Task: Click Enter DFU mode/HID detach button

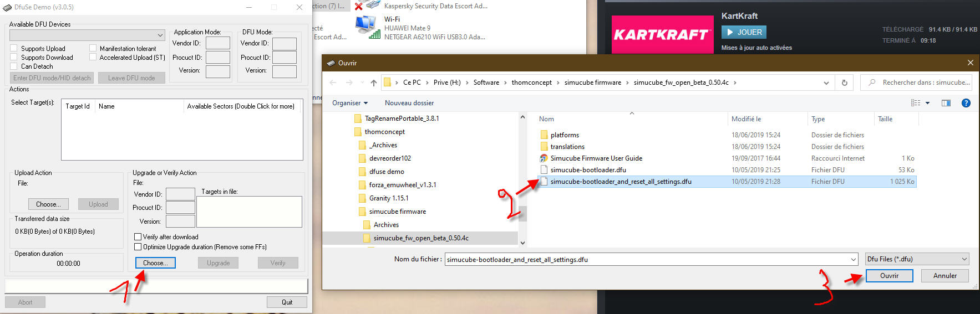Action: pos(52,78)
